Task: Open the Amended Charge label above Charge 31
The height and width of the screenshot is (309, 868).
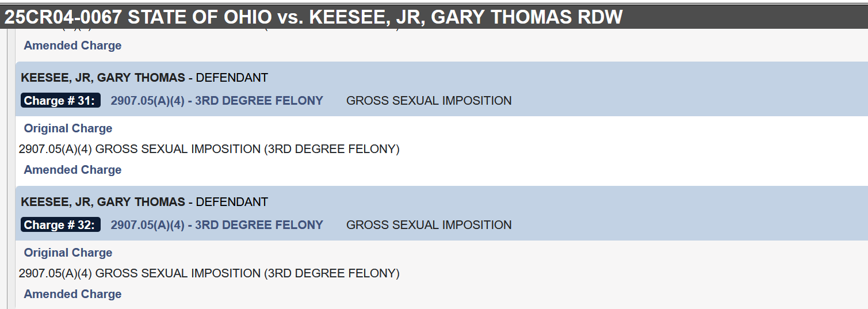Action: pos(72,45)
